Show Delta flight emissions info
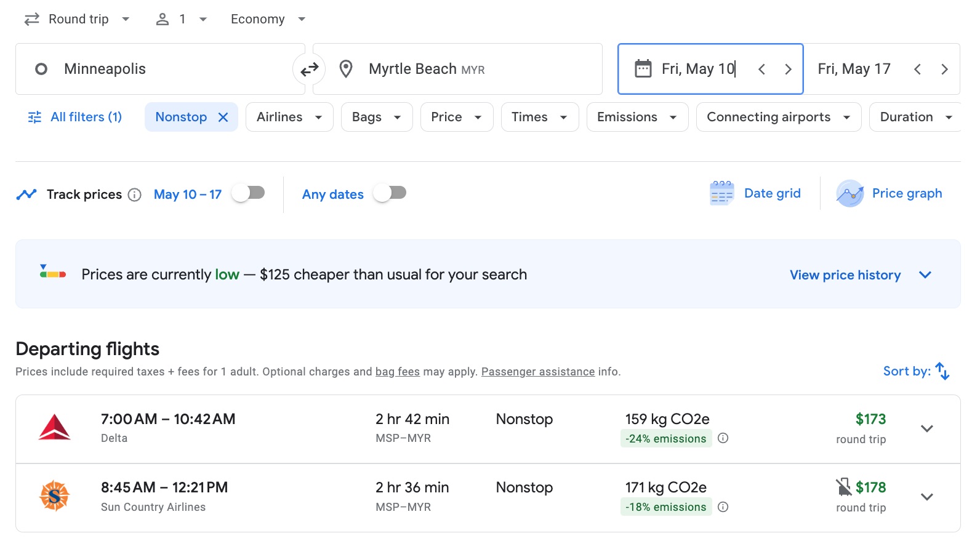980x549 pixels. pos(723,438)
